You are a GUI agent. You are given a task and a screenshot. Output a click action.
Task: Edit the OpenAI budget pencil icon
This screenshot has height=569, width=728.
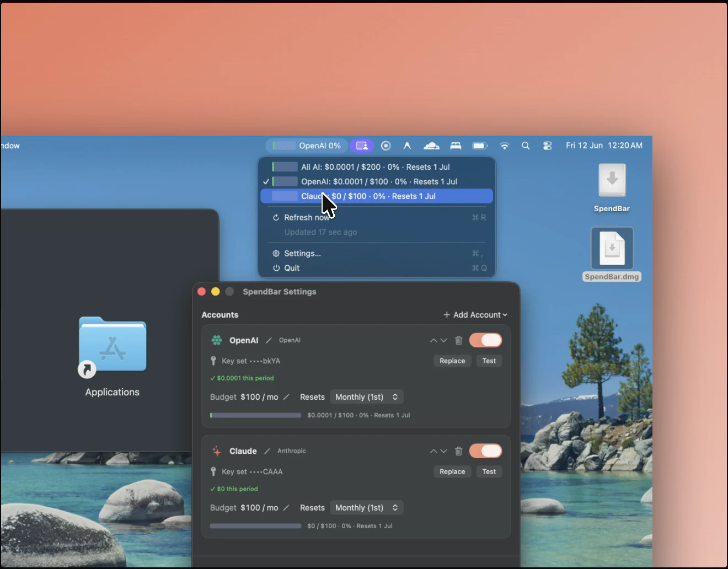coord(286,397)
